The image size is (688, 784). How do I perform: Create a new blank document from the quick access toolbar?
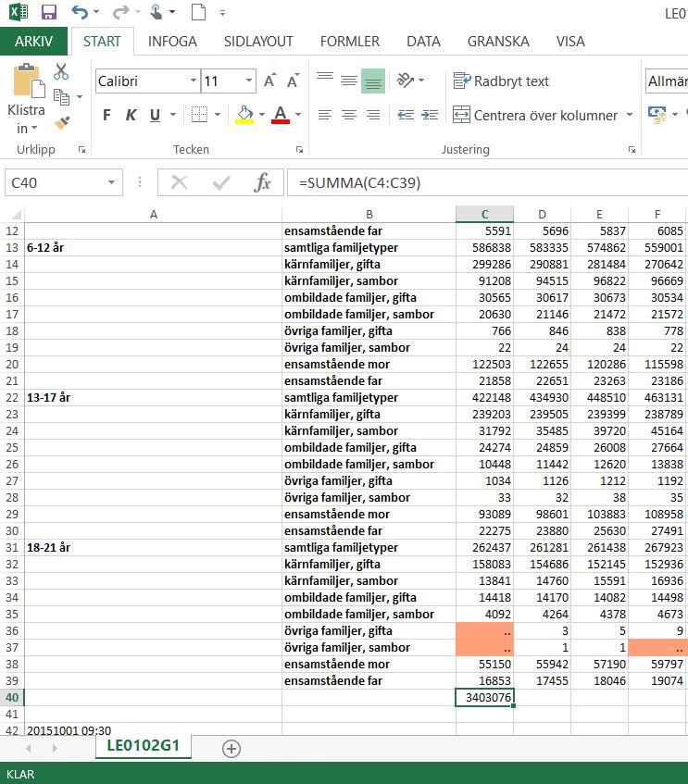(x=199, y=11)
